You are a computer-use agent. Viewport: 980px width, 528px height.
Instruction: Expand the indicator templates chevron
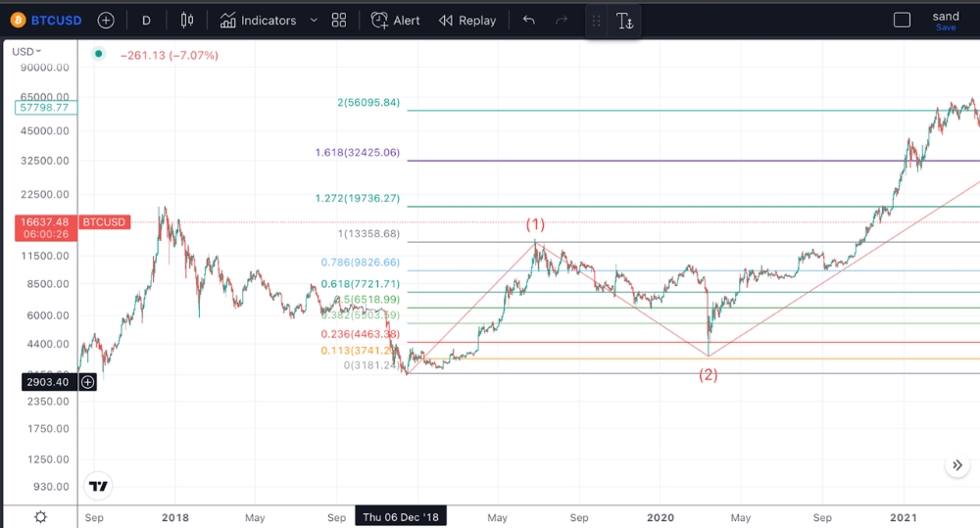click(x=314, y=21)
